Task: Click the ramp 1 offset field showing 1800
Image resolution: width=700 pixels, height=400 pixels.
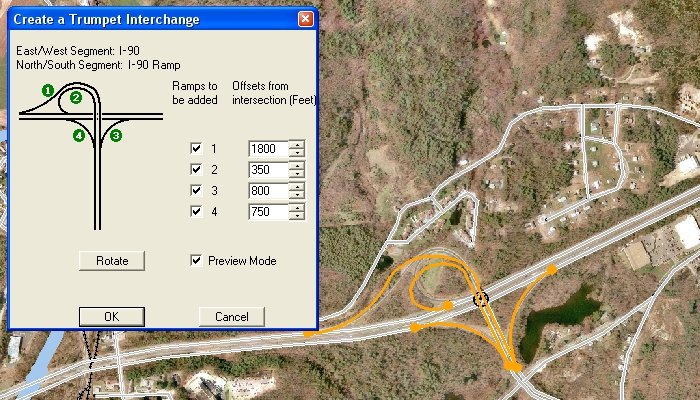Action: point(267,149)
